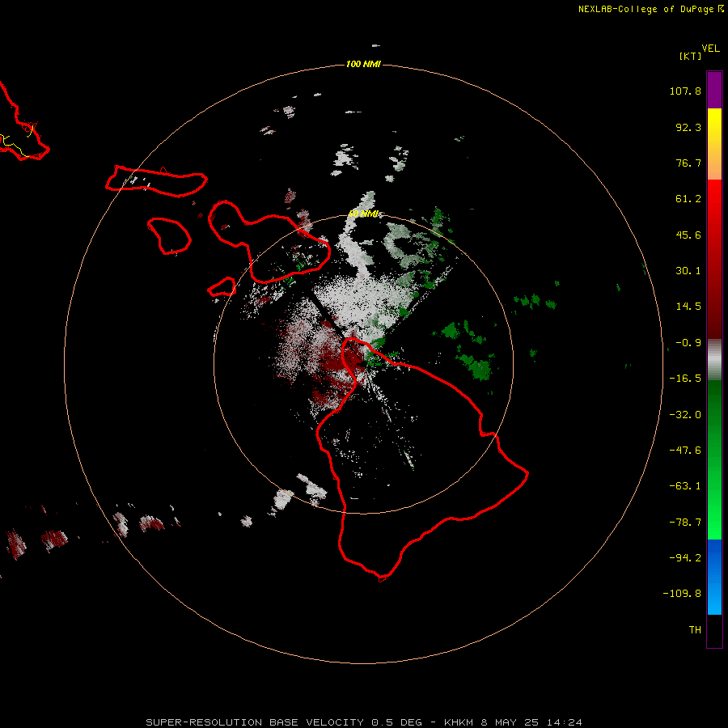
Task: Select the 45.6 scale value
Action: (688, 235)
